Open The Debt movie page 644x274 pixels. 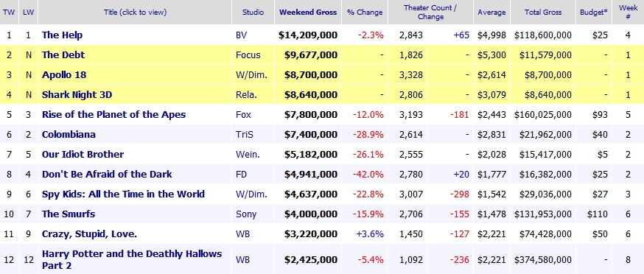point(63,55)
